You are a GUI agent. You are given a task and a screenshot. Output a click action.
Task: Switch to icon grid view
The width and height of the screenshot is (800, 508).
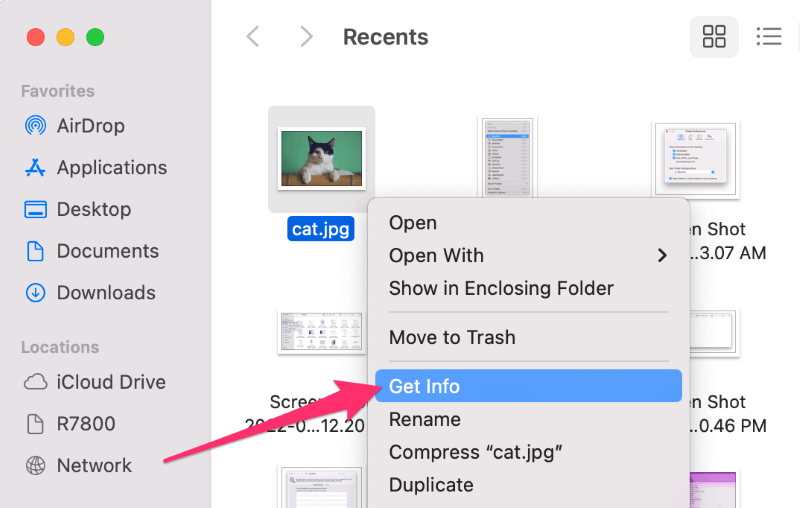tap(714, 37)
